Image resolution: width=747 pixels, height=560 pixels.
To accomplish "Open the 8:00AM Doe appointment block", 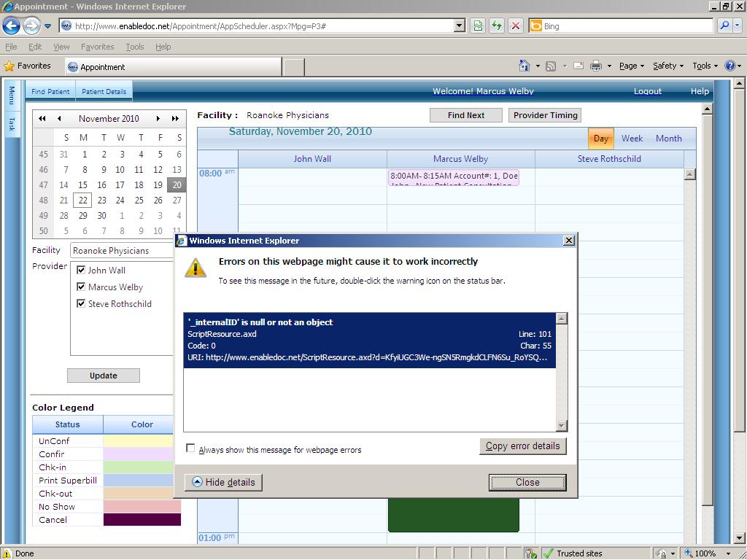I will 454,178.
